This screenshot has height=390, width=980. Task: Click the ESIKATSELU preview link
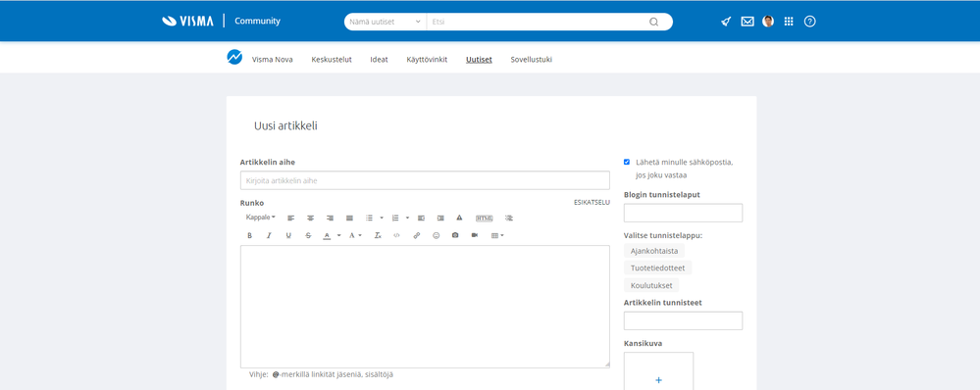coord(592,202)
